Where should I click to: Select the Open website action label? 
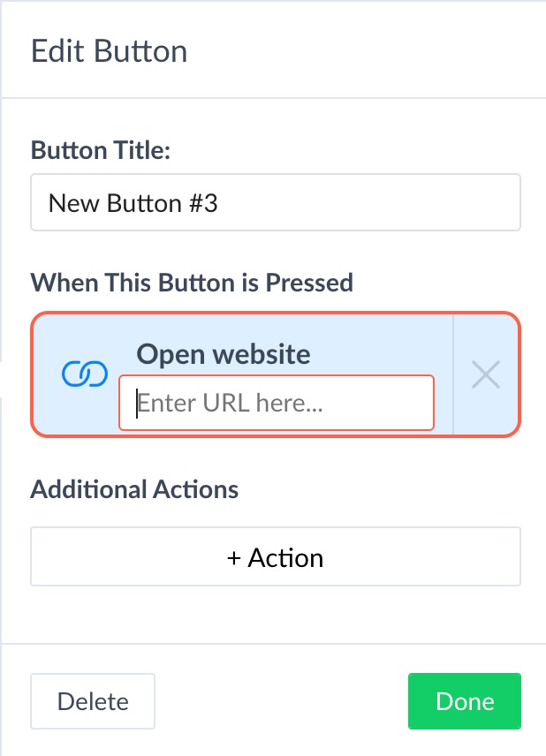click(x=224, y=354)
